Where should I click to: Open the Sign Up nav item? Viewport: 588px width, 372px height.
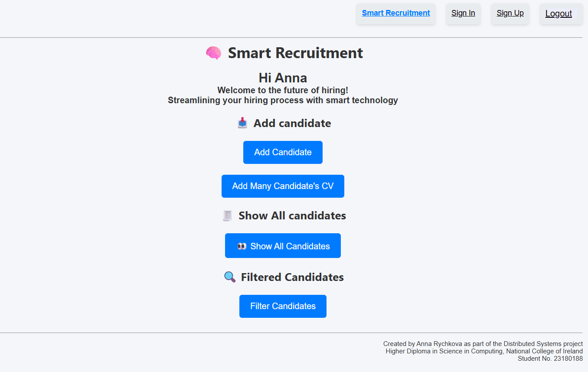(510, 13)
